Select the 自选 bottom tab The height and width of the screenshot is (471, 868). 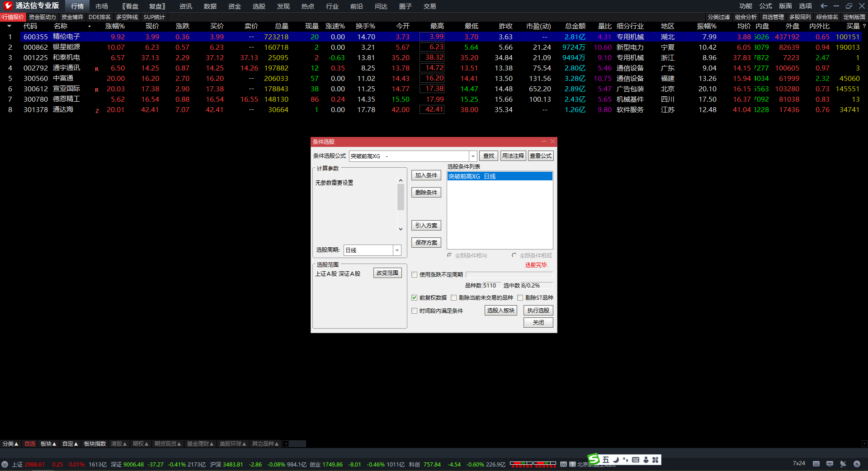[x=30, y=444]
